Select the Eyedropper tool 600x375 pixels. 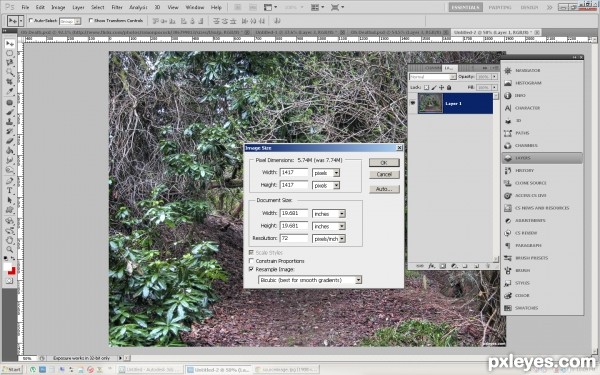(x=10, y=91)
